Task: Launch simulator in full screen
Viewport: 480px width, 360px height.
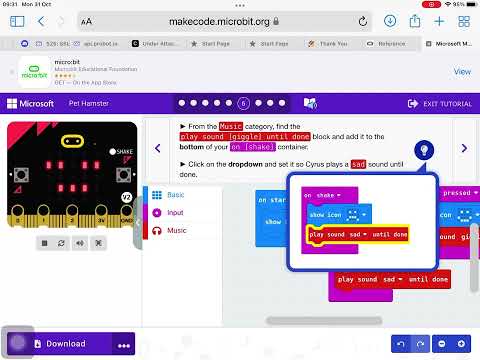Action: click(x=98, y=243)
